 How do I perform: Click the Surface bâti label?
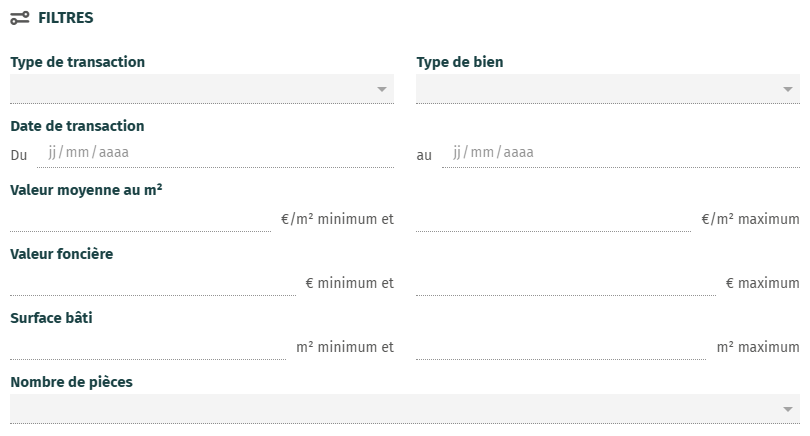[x=52, y=318]
